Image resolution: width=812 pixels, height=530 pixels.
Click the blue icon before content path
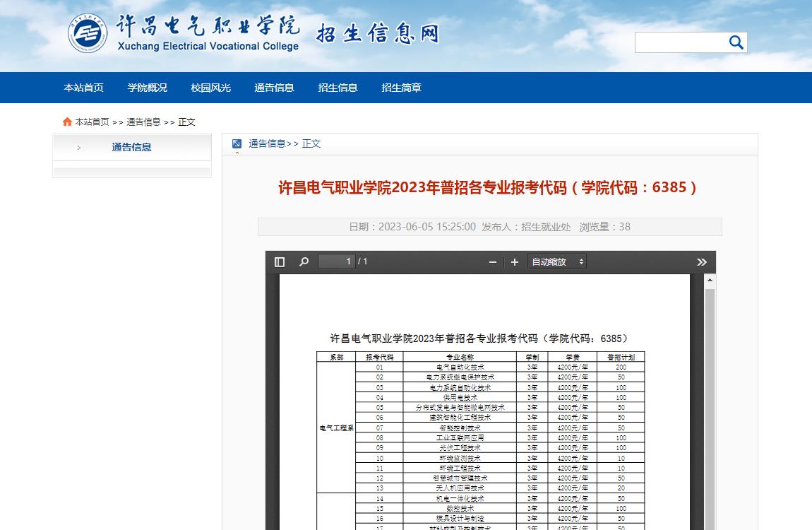(237, 143)
